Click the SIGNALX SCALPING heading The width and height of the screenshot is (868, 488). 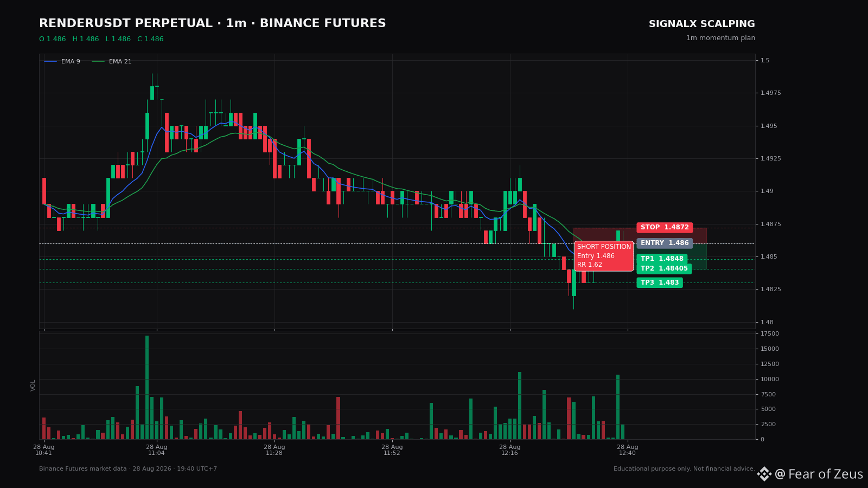click(702, 24)
